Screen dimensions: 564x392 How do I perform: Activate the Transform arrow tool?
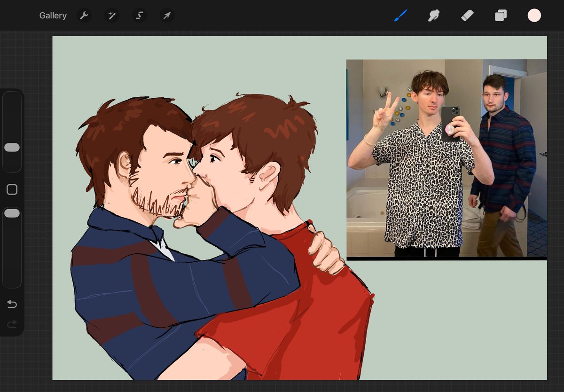(x=167, y=16)
